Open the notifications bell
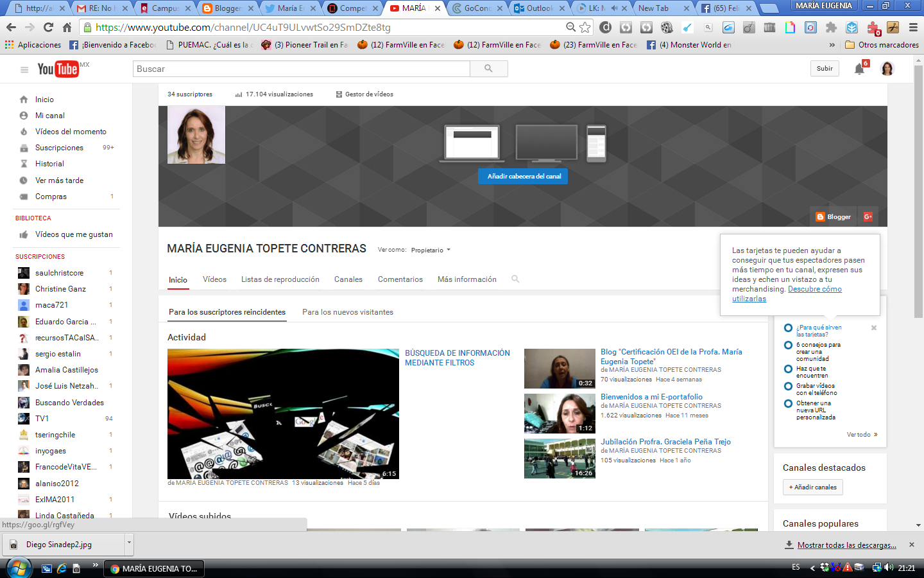This screenshot has width=924, height=578. click(859, 69)
